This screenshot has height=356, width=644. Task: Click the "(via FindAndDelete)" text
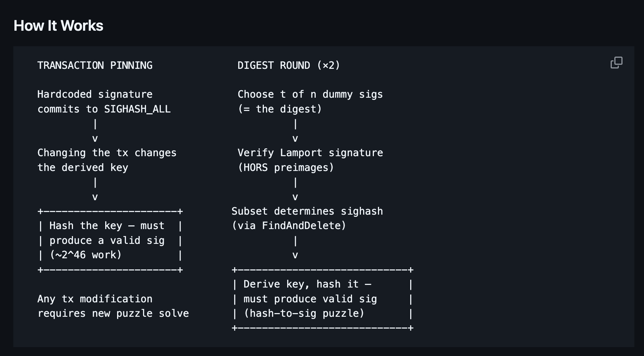click(x=289, y=226)
